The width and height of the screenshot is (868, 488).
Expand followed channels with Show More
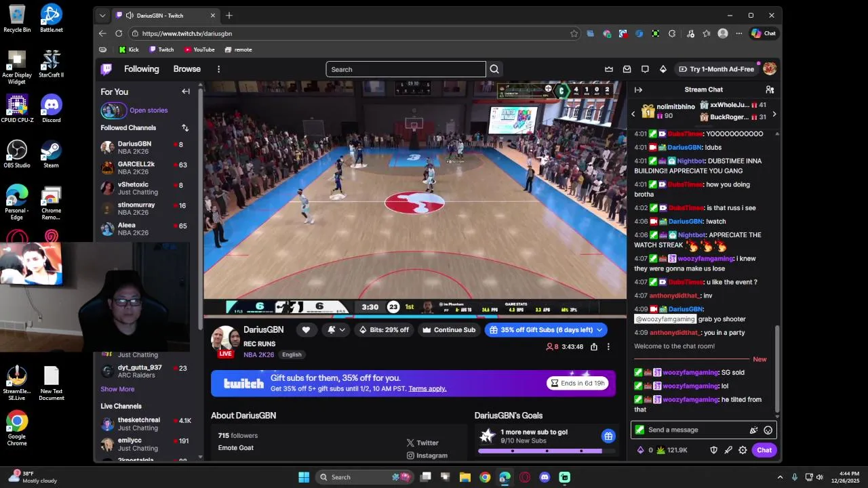tap(117, 389)
